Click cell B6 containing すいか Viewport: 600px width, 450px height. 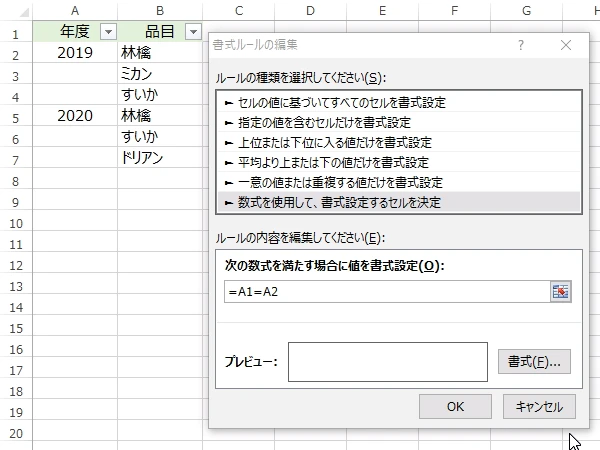click(x=160, y=137)
